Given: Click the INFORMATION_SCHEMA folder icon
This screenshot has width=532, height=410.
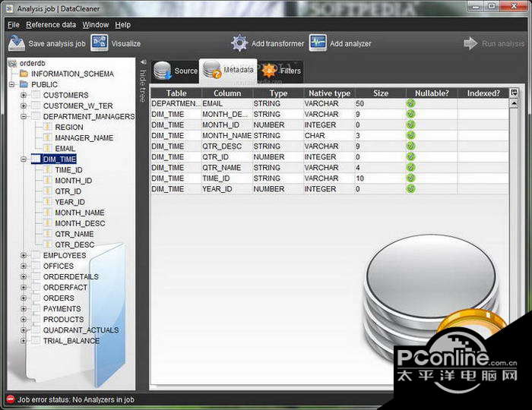Looking at the screenshot, I should (x=24, y=74).
